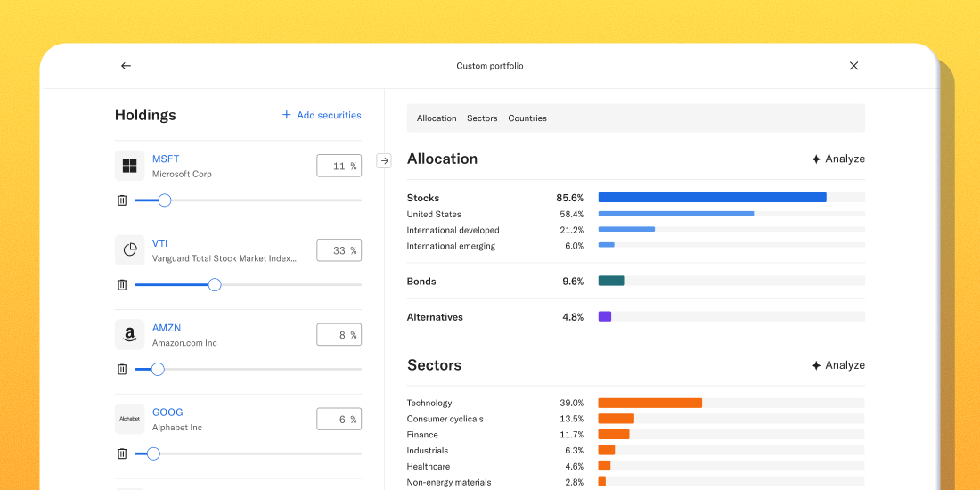Open the GOOG ticker link
This screenshot has height=490, width=980.
pos(167,412)
